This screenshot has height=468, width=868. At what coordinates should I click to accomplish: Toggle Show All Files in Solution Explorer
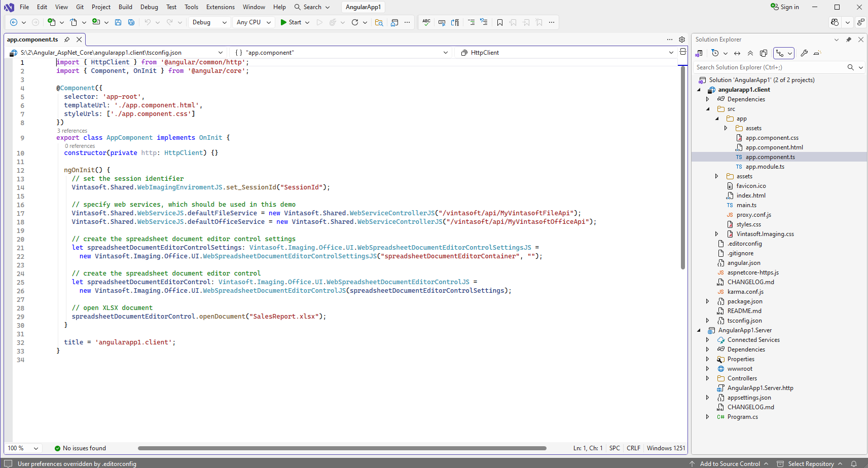pos(764,53)
